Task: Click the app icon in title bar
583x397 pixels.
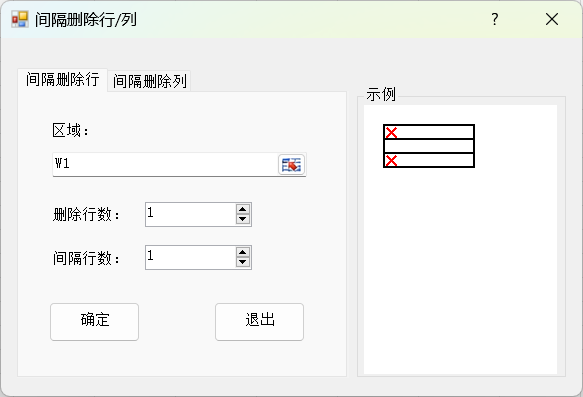Action: pyautogui.click(x=20, y=19)
